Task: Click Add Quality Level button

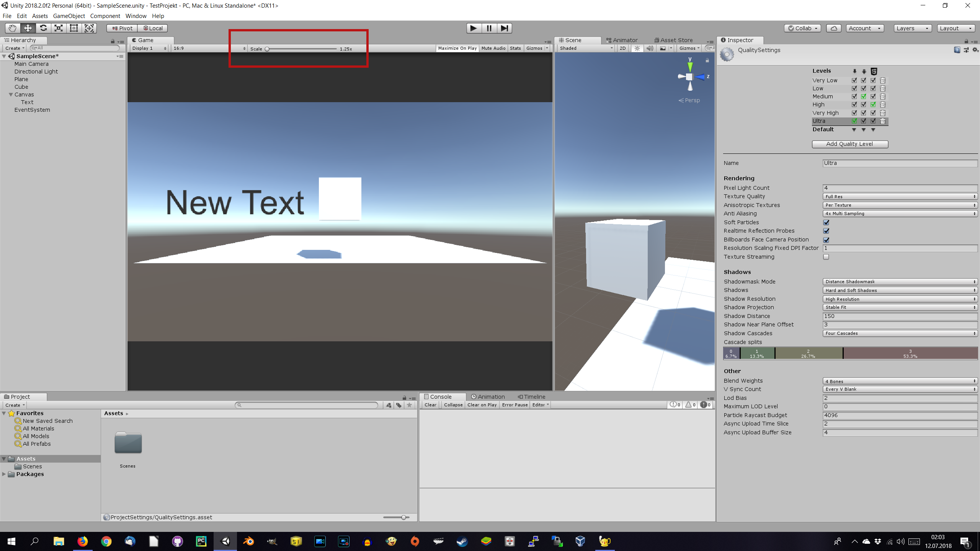Action: (x=849, y=143)
